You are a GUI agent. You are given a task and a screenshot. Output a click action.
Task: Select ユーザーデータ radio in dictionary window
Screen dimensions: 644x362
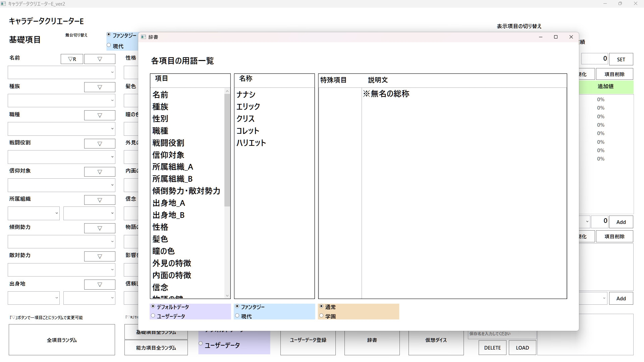point(153,316)
